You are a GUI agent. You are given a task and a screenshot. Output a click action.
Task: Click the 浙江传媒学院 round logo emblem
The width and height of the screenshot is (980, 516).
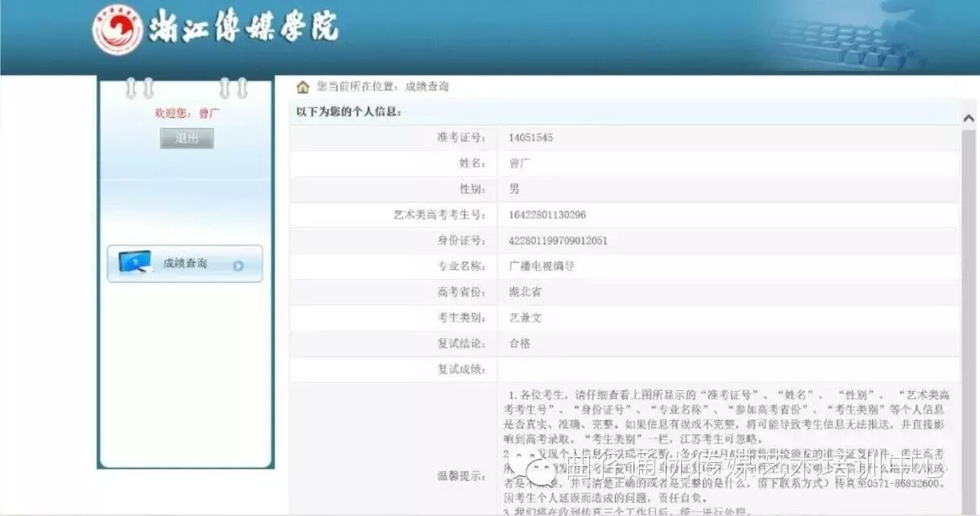coord(118,30)
